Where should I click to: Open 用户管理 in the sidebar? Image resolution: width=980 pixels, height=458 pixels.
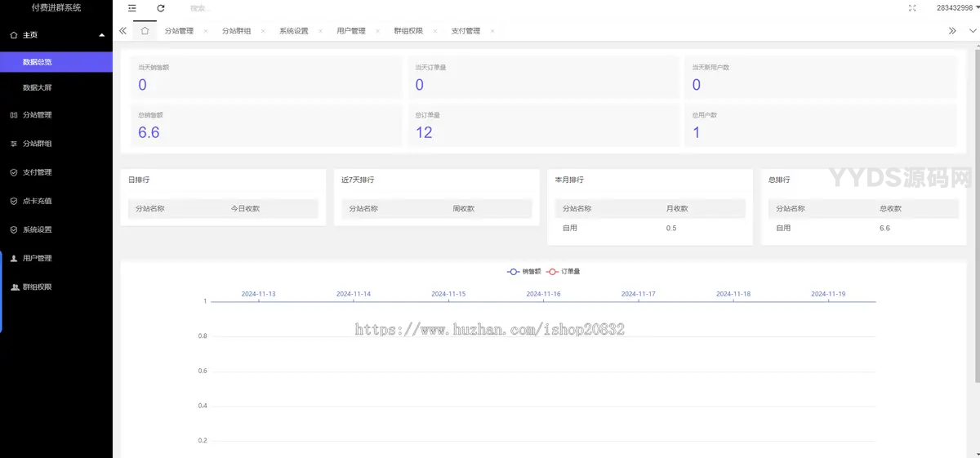pyautogui.click(x=38, y=258)
